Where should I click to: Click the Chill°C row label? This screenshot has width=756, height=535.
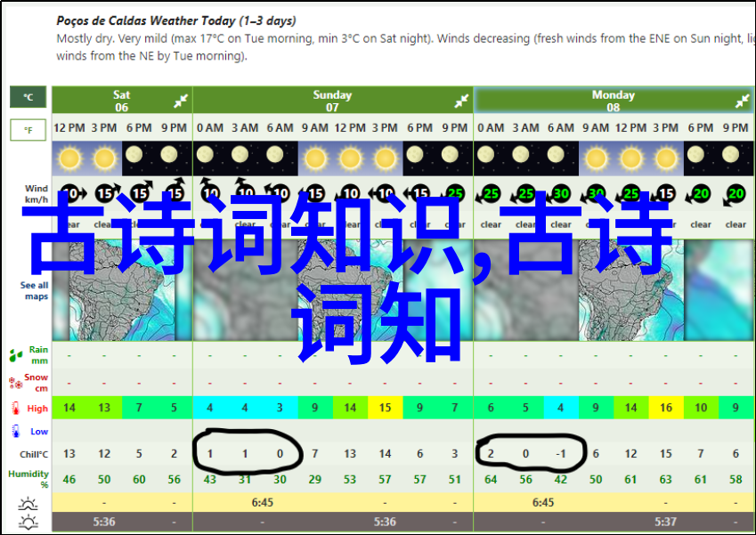click(x=34, y=454)
